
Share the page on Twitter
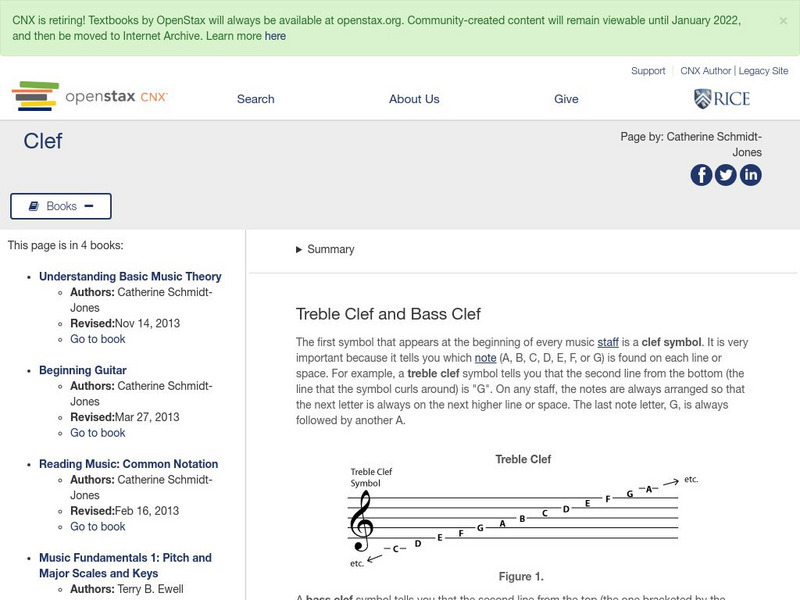tap(724, 175)
